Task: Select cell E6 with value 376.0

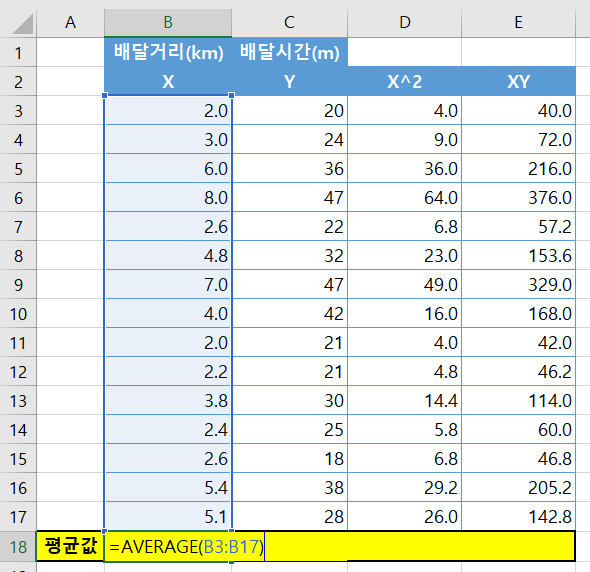Action: coord(519,197)
